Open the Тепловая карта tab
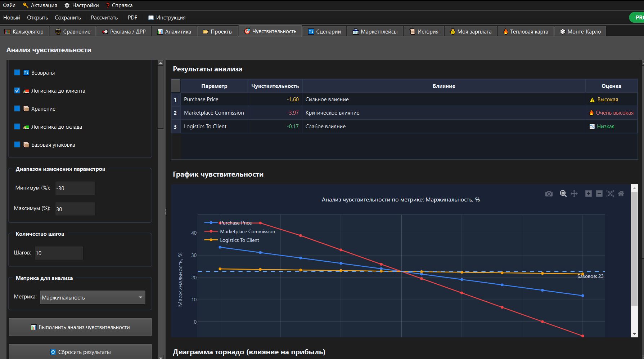 point(526,31)
